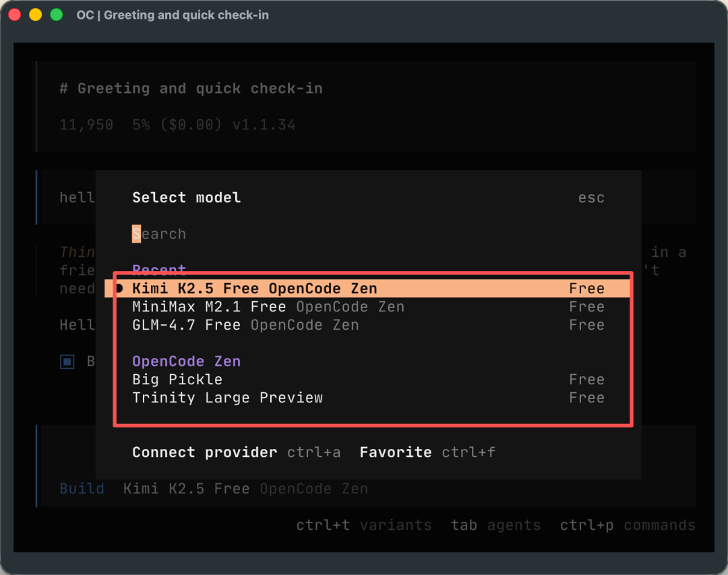The height and width of the screenshot is (575, 728).
Task: Click the Build mode indicator
Action: pyautogui.click(x=82, y=488)
